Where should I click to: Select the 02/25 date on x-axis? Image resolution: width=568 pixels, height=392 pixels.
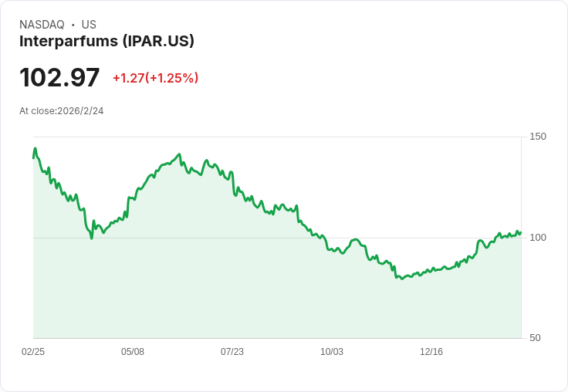(33, 352)
